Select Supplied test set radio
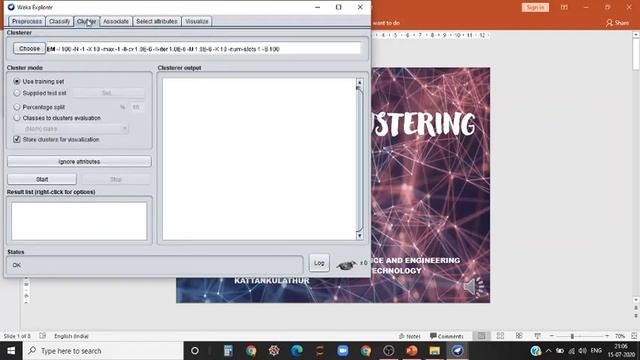The image size is (640, 360). [17, 93]
